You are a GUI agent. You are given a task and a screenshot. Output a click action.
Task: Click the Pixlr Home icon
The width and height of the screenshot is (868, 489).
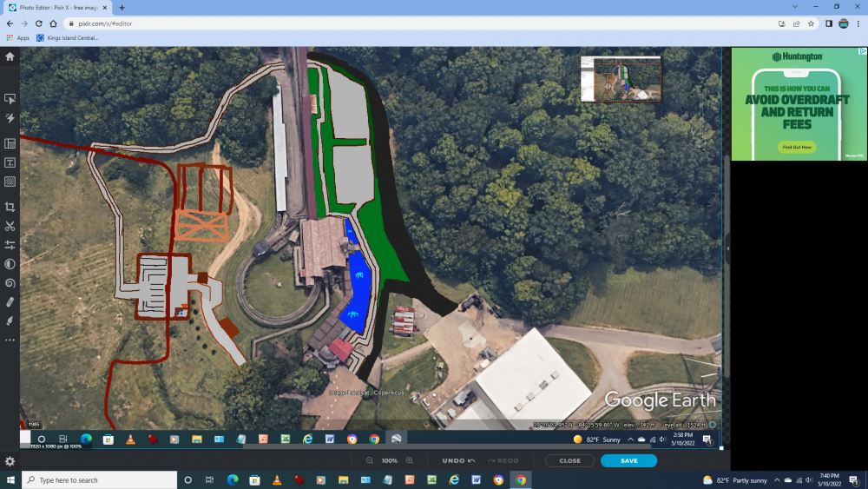10,56
